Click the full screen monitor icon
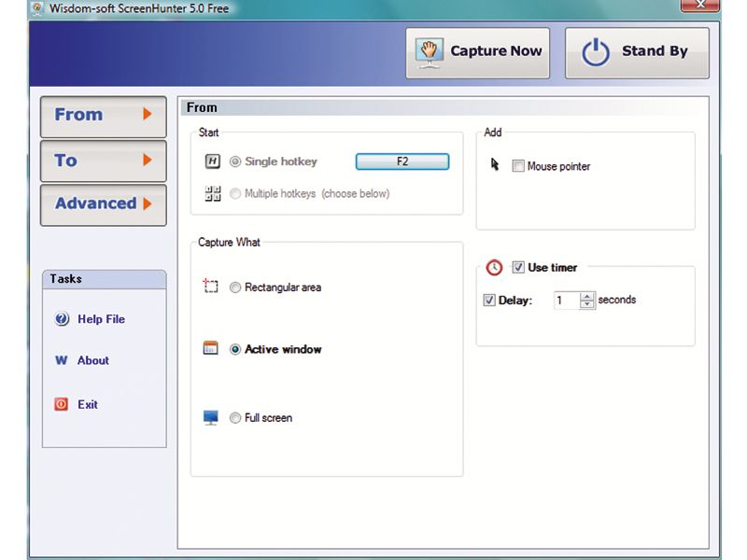Screen dimensions: 747x560 click(210, 417)
